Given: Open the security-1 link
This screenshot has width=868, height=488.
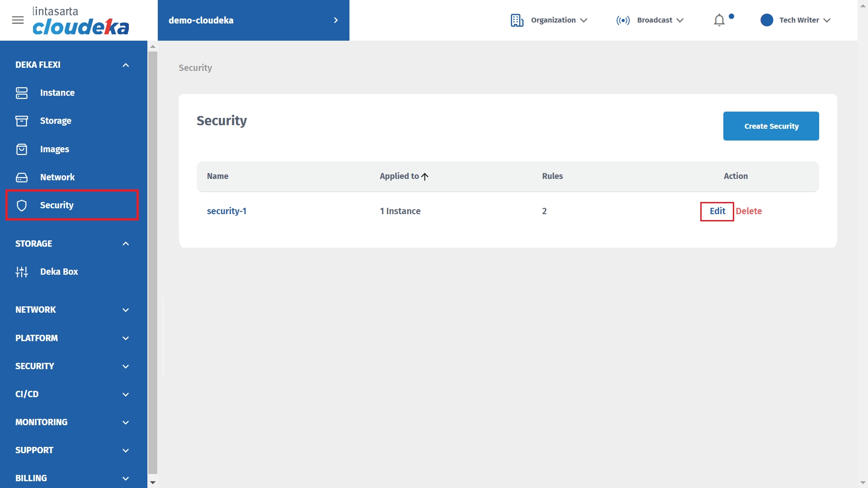Looking at the screenshot, I should coord(226,211).
